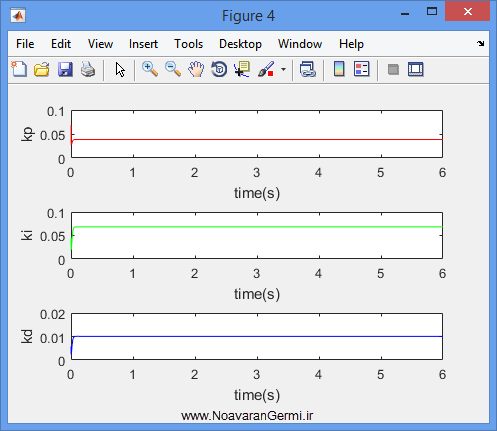The width and height of the screenshot is (497, 431).
Task: Open the Desktop menu
Action: (240, 44)
